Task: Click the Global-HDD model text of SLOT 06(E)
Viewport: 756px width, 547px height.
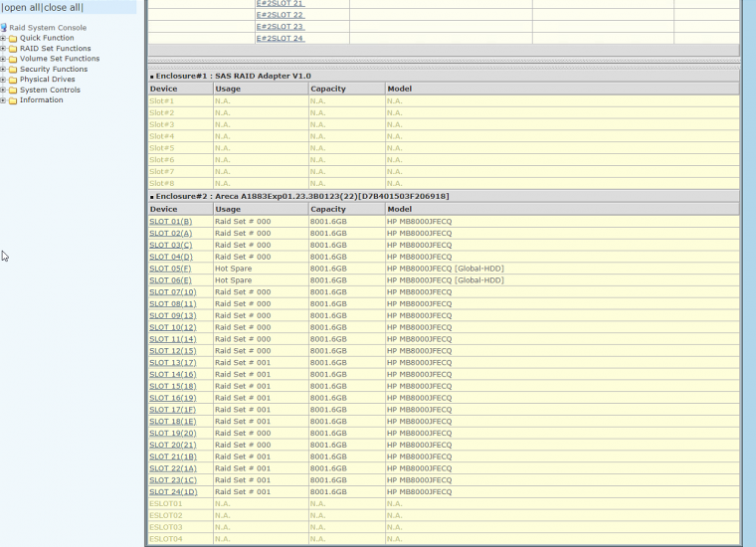Action: click(478, 280)
